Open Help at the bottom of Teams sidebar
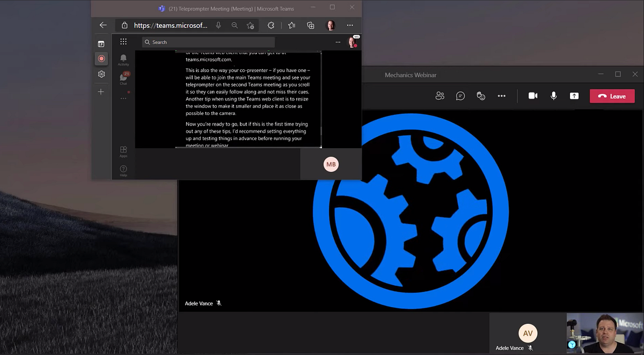Image resolution: width=644 pixels, height=355 pixels. (x=123, y=169)
